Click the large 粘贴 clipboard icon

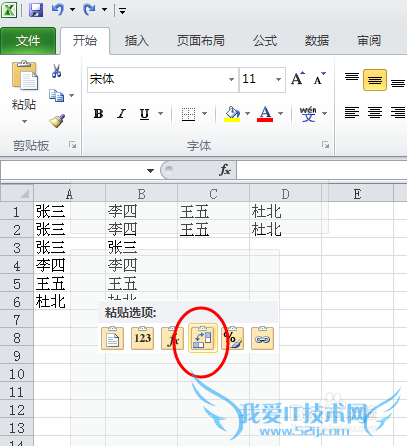(25, 76)
